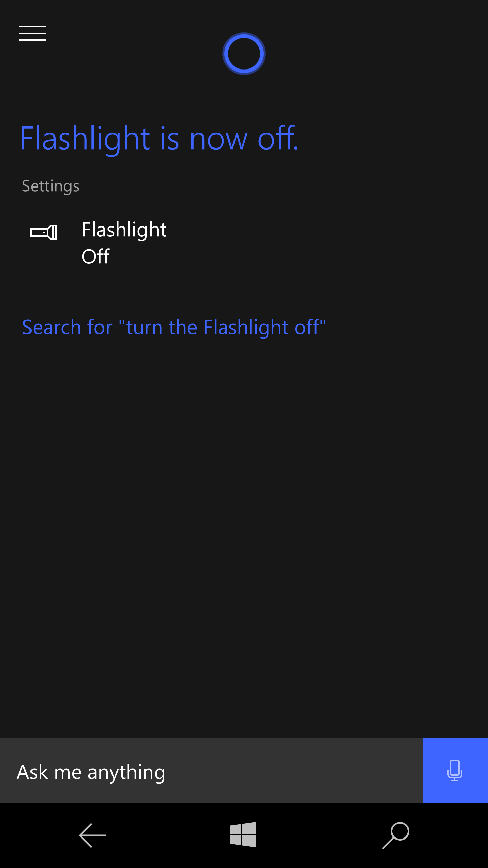Return to previous screen in navigation bar
Viewport: 488px width, 868px height.
[x=93, y=835]
